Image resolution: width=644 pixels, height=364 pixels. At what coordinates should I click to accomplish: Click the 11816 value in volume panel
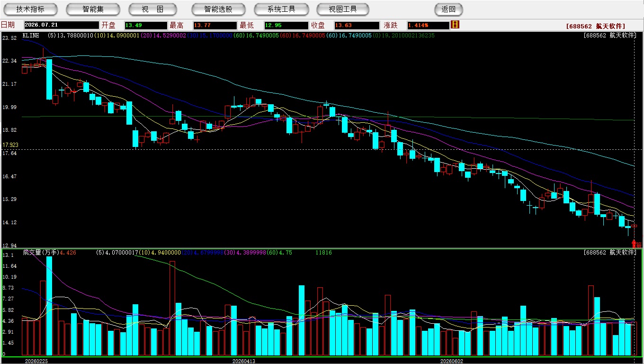click(x=324, y=253)
